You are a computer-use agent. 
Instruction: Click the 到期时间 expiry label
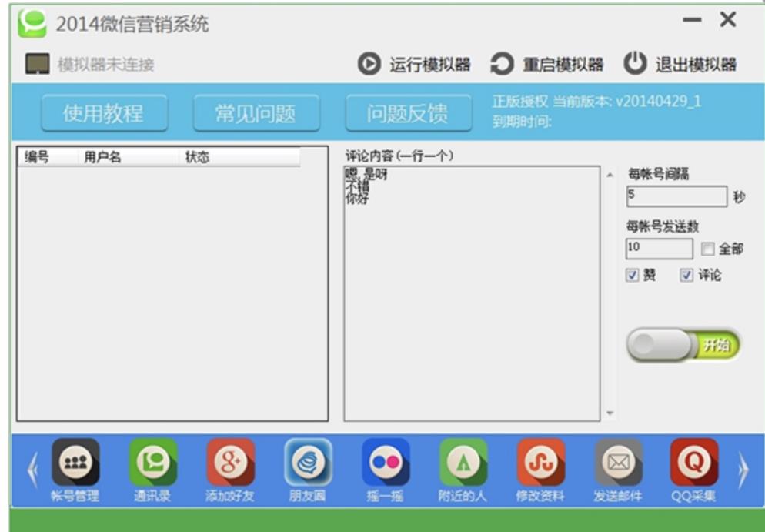coord(522,122)
